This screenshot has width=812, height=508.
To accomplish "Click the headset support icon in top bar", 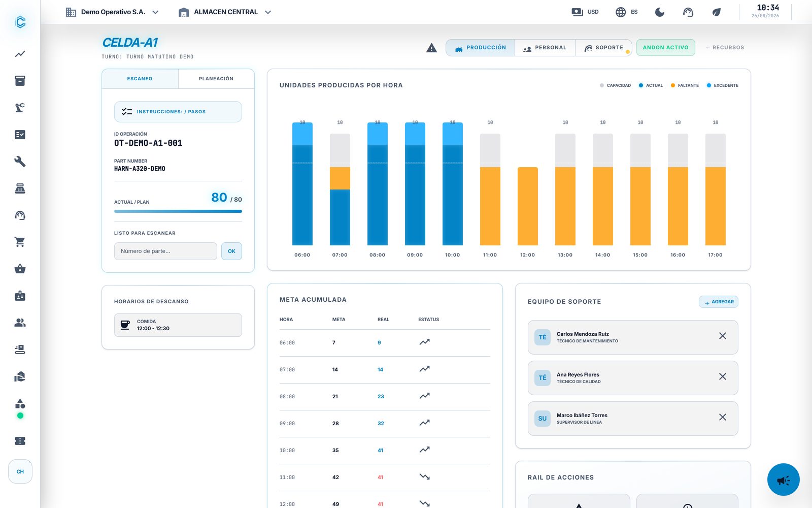I will (688, 12).
